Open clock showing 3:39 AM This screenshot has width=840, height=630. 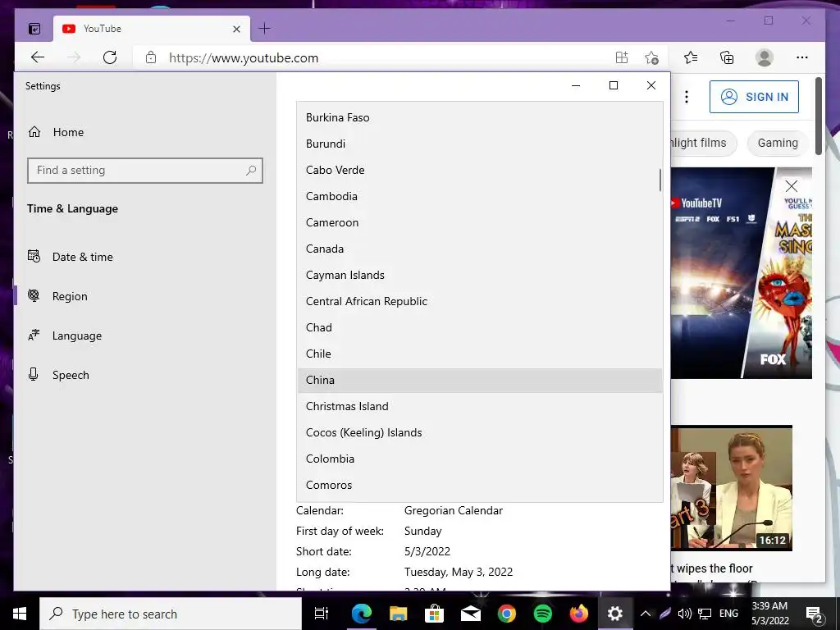(769, 614)
